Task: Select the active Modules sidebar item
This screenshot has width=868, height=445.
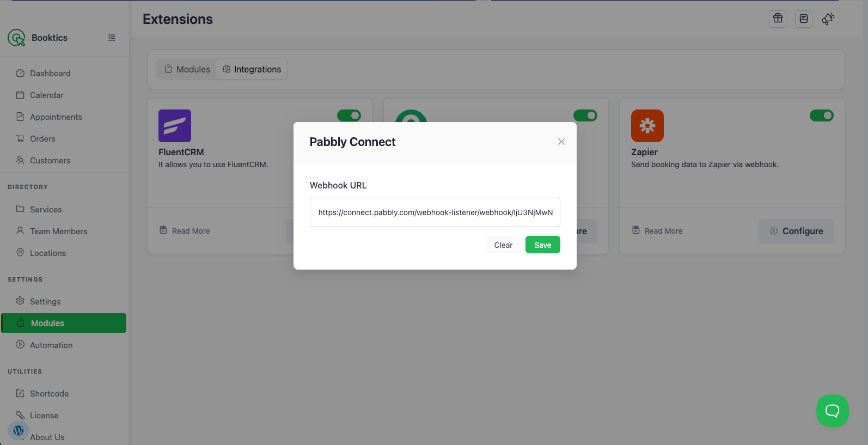Action: point(64,323)
